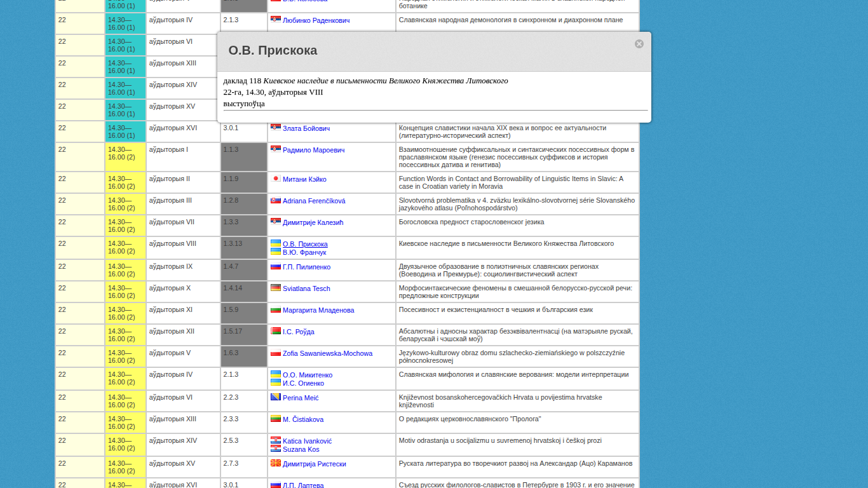Click time cell in Митани Кэйко row
Viewport: 868px width, 488px height.
tap(125, 182)
